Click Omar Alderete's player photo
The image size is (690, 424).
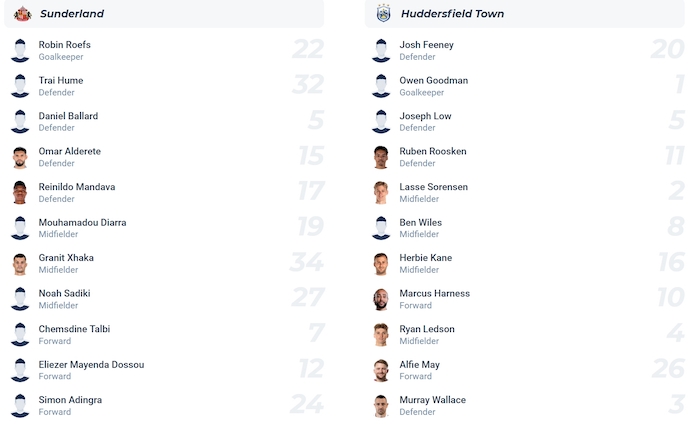20,157
